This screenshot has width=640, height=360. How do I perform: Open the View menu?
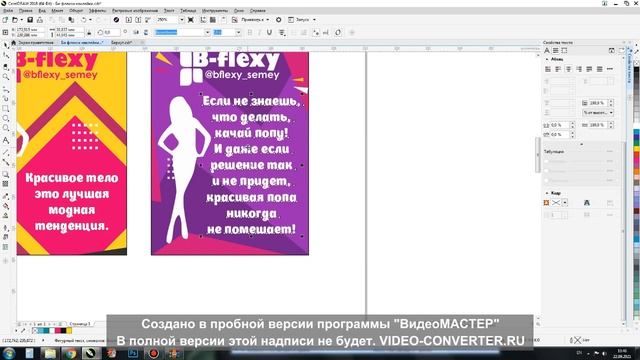42,11
